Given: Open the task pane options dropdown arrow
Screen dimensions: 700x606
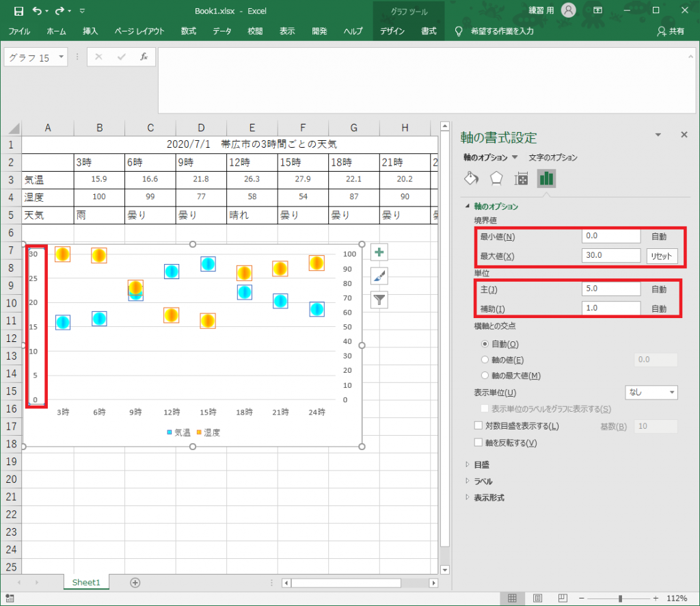Looking at the screenshot, I should 658,135.
